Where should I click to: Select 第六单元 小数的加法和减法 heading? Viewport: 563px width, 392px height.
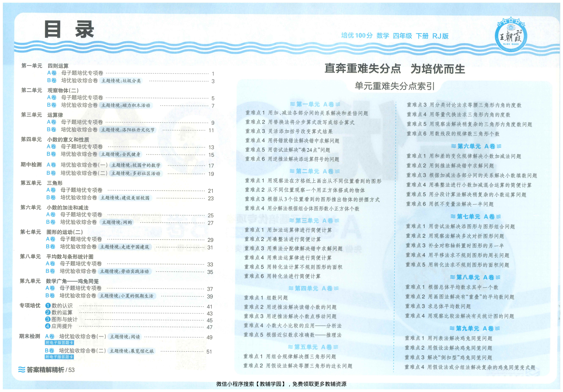pyautogui.click(x=54, y=207)
